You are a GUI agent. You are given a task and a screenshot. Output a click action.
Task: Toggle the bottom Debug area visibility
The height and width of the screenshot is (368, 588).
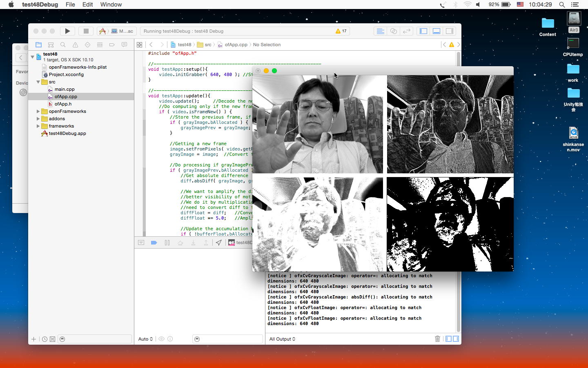[437, 31]
